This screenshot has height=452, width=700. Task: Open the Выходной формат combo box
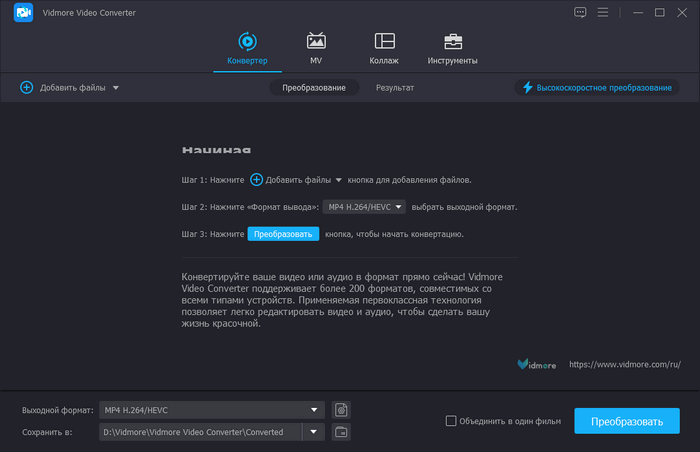tap(212, 410)
